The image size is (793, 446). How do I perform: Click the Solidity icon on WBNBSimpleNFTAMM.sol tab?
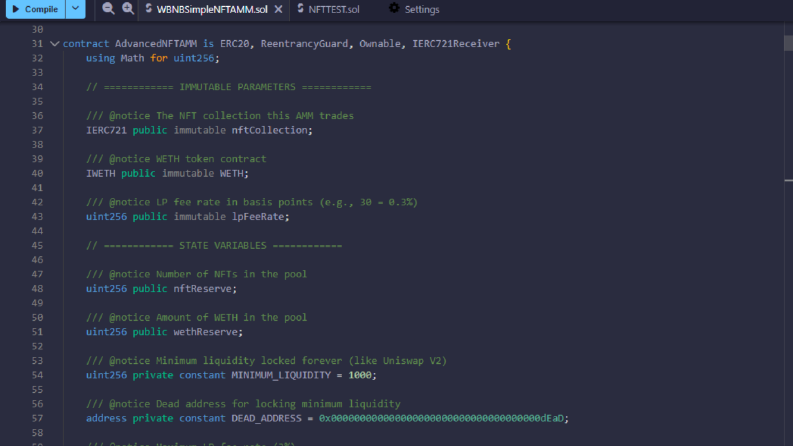(x=149, y=8)
